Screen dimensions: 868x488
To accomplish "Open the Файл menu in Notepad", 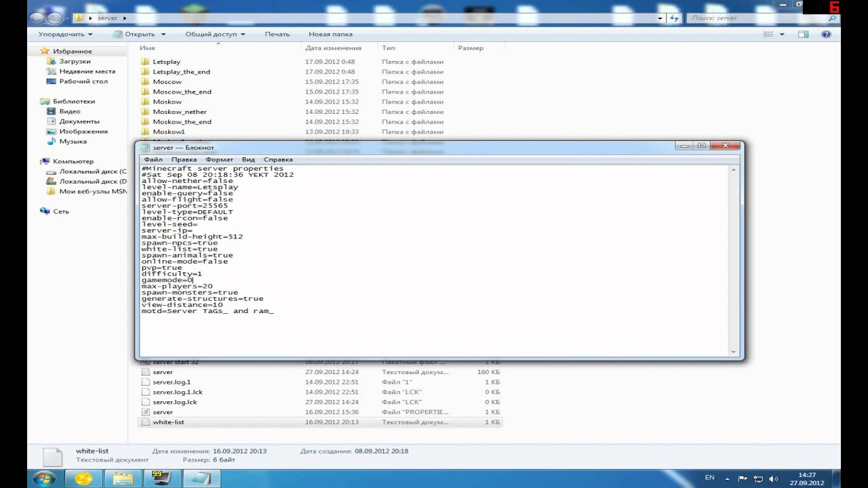I will 153,159.
